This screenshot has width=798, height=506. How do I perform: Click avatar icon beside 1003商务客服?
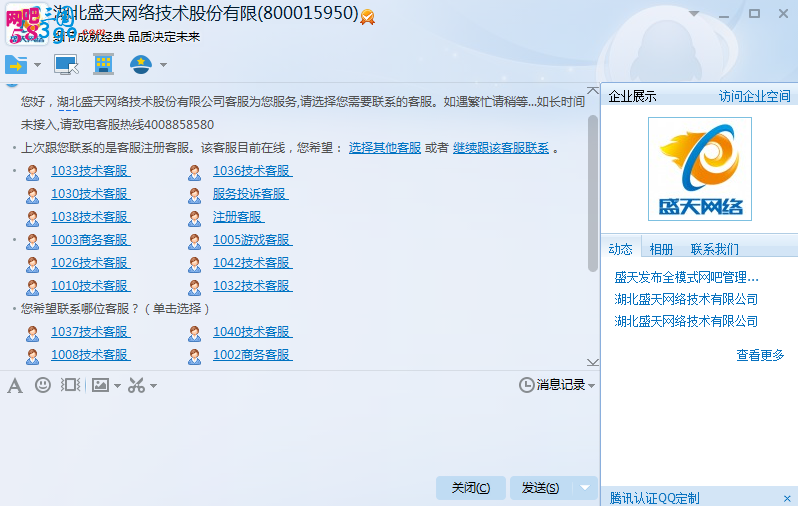tap(33, 241)
